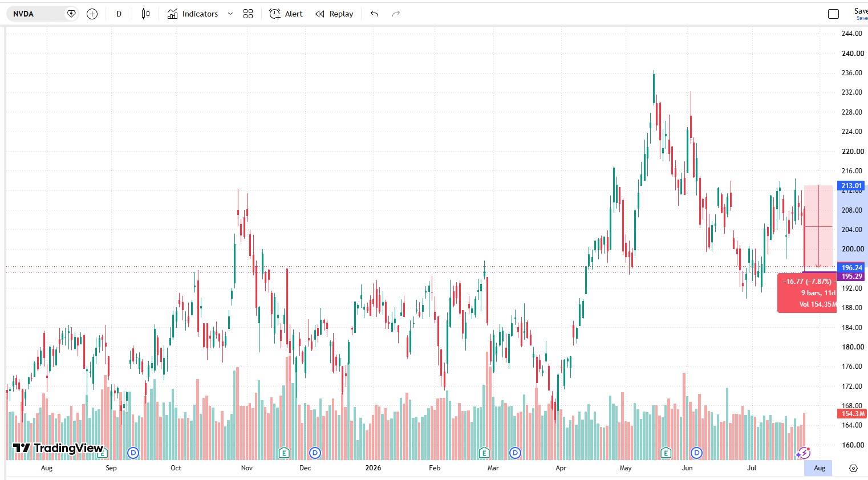Click the 236.00 price scale label
Viewport: 868px width, 480px height.
pyautogui.click(x=852, y=73)
